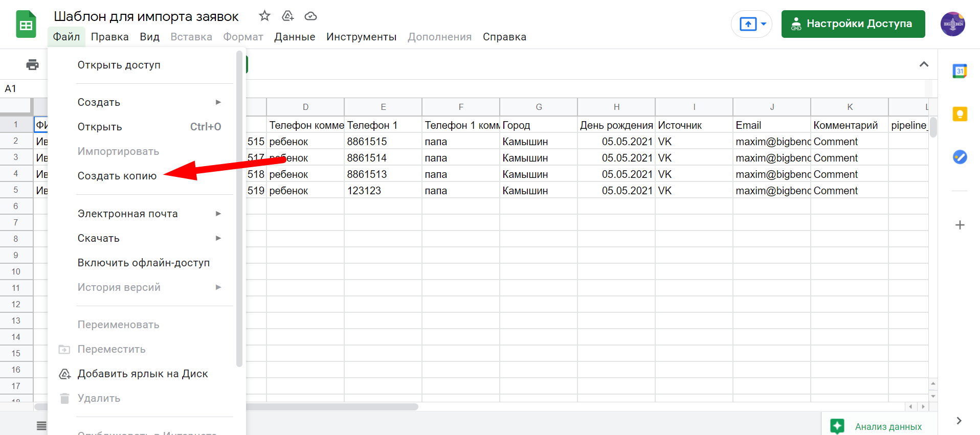This screenshot has height=435, width=980.
Task: Choose Добавить ярлык на Диск entry
Action: point(142,374)
